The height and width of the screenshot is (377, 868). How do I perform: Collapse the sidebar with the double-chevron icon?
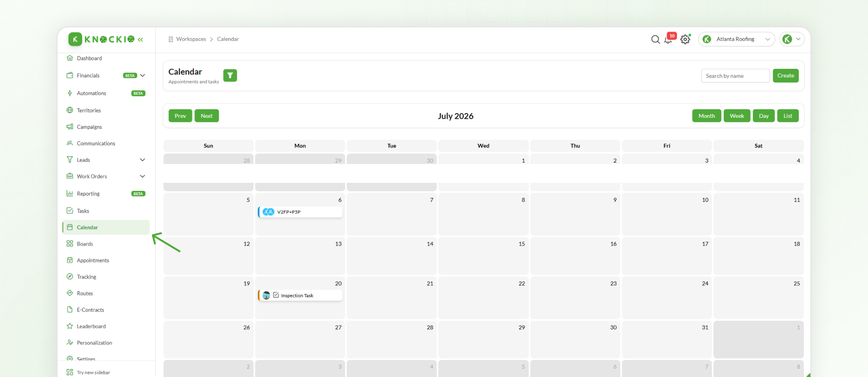(140, 40)
